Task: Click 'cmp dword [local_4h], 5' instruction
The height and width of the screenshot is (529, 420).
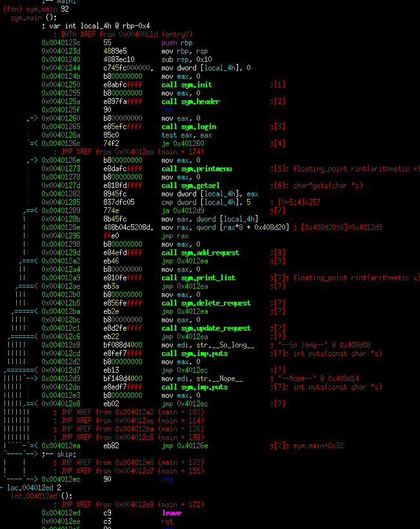Action: [x=206, y=202]
